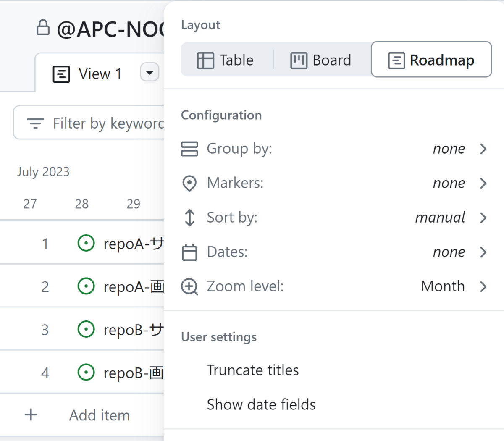This screenshot has height=441, width=504.
Task: Expand the Zoom level Month chevron
Action: pos(483,286)
